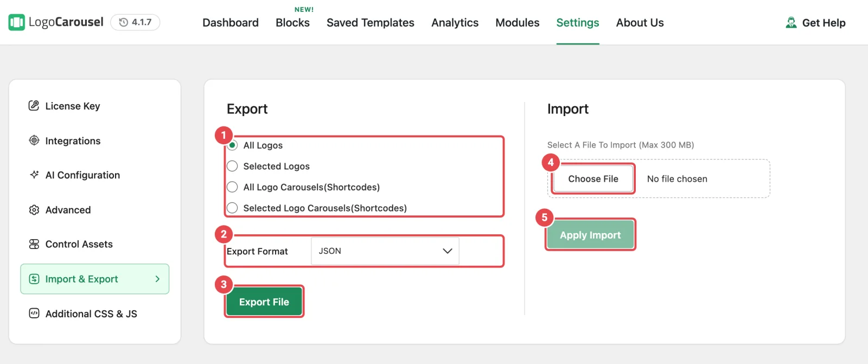Click the AI Configuration sparkle icon

tap(34, 175)
